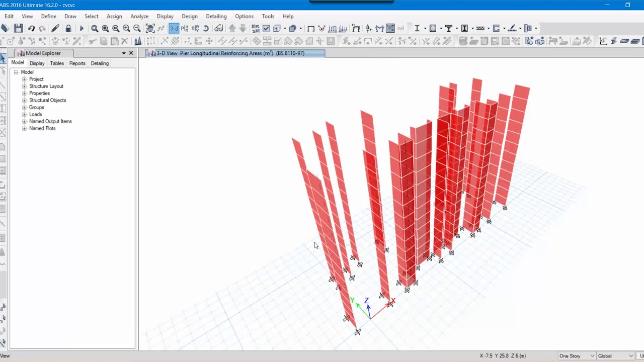Select the pencil edit tool
The height and width of the screenshot is (362, 644).
(55, 29)
